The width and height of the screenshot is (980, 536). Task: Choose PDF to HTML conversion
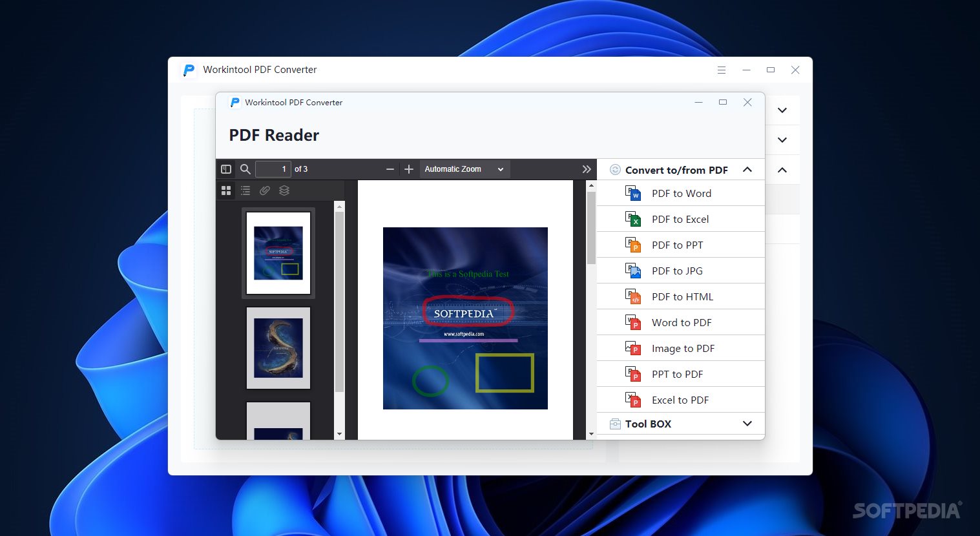(681, 296)
